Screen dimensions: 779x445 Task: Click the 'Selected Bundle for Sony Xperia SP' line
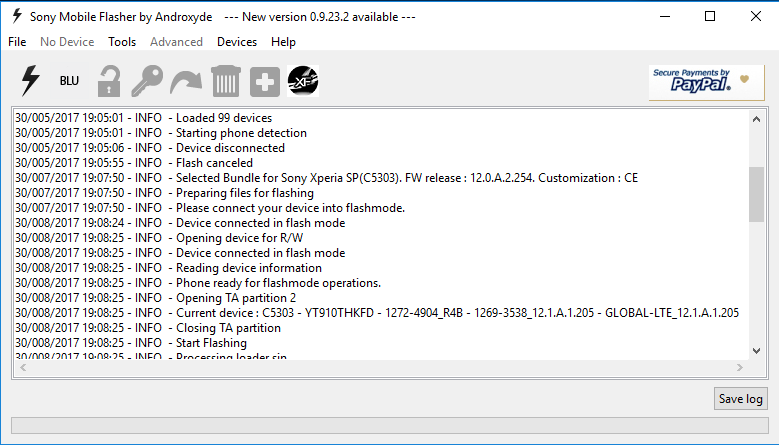pos(326,178)
